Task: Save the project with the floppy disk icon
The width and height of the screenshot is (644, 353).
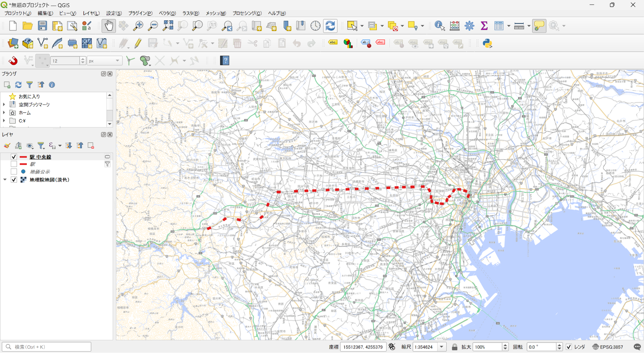Action: 43,26
